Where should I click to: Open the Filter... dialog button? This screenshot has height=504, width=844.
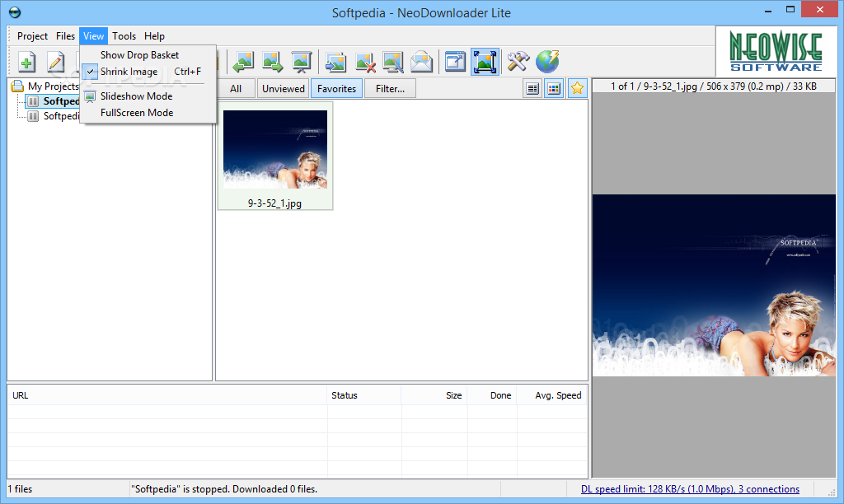(x=390, y=89)
